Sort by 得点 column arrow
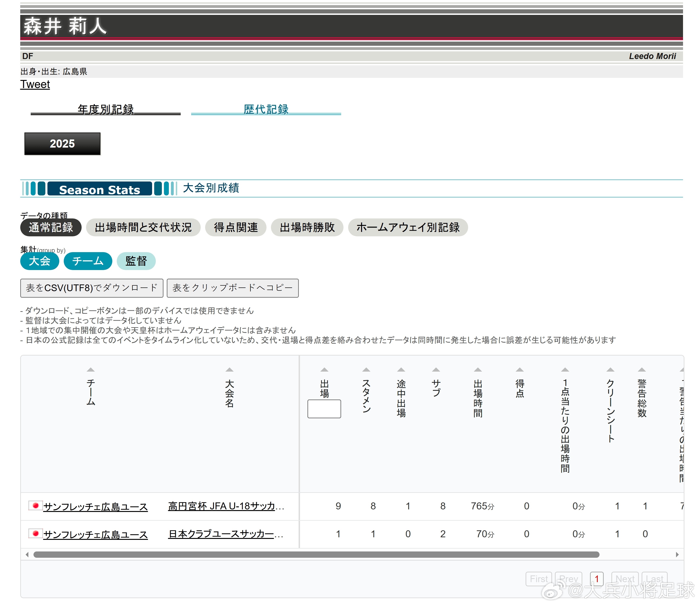The image size is (700, 607). click(520, 370)
